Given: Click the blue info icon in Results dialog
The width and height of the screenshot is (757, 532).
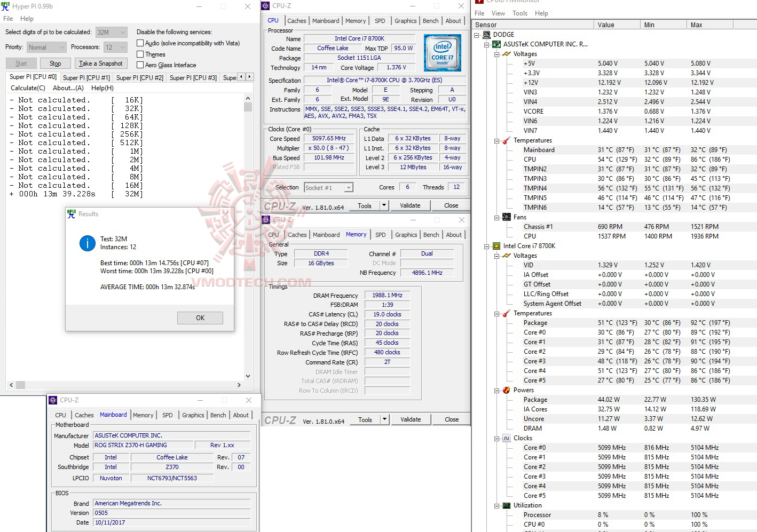Looking at the screenshot, I should pyautogui.click(x=88, y=243).
